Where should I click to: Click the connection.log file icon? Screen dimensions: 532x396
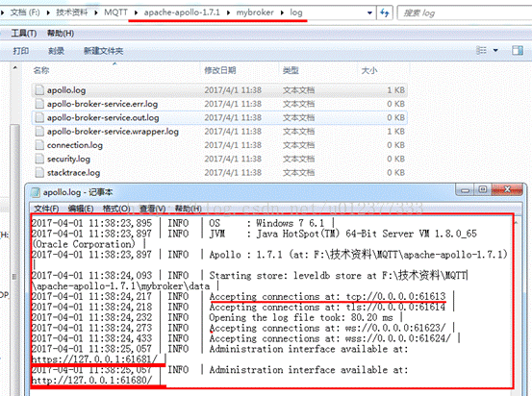39,145
